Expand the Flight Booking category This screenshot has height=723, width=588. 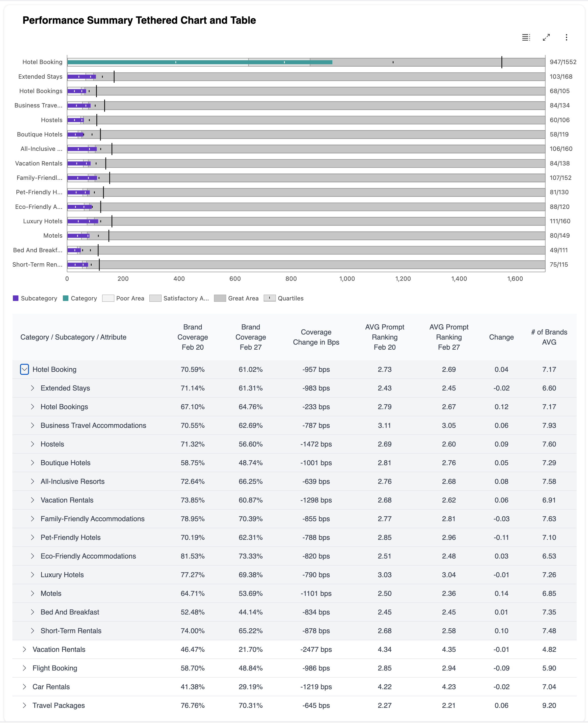point(24,668)
